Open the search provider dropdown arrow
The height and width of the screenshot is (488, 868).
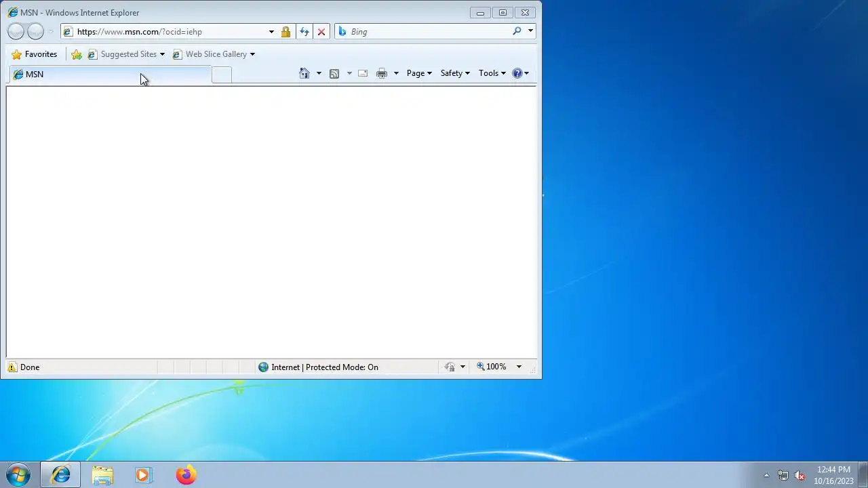[530, 31]
